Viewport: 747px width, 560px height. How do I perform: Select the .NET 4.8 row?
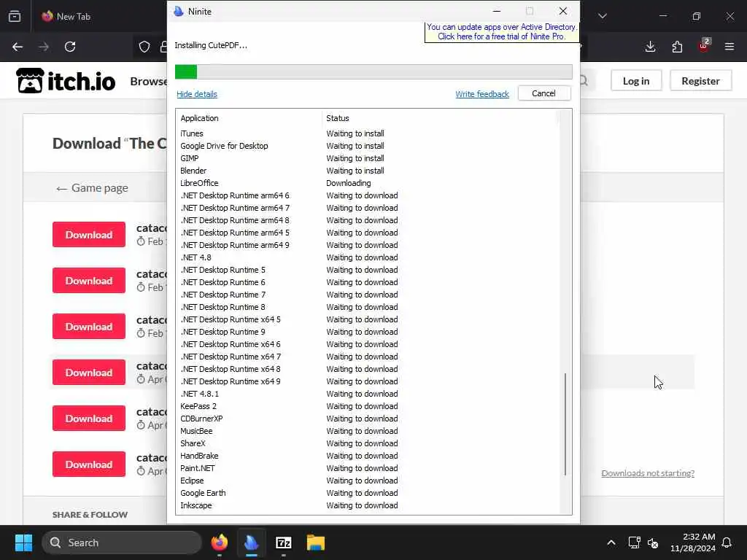[x=368, y=257]
